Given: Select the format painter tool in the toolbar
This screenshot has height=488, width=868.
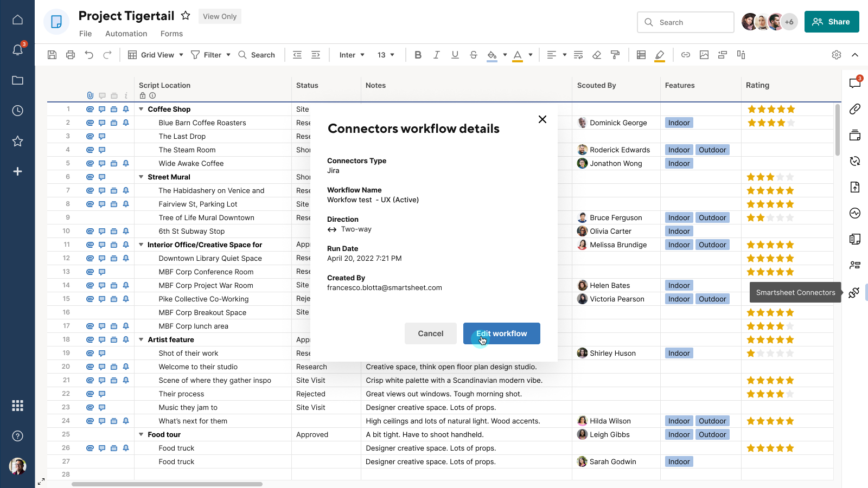Looking at the screenshot, I should (x=615, y=55).
